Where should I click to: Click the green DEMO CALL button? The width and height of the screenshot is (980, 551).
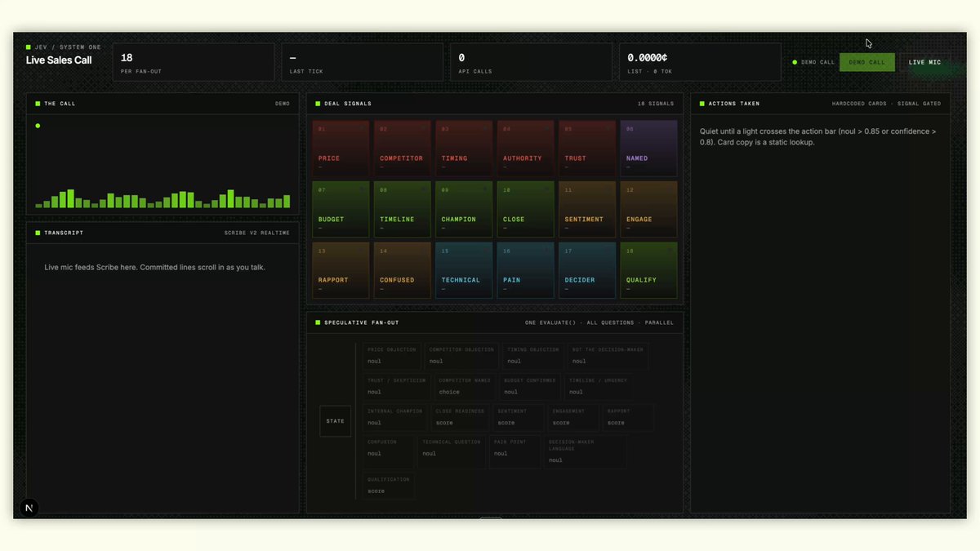pos(866,62)
